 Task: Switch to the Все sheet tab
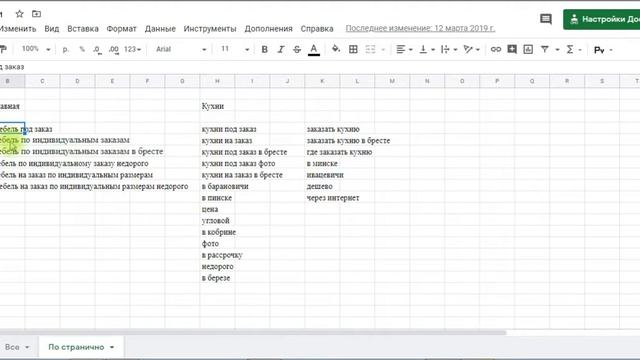click(12, 347)
